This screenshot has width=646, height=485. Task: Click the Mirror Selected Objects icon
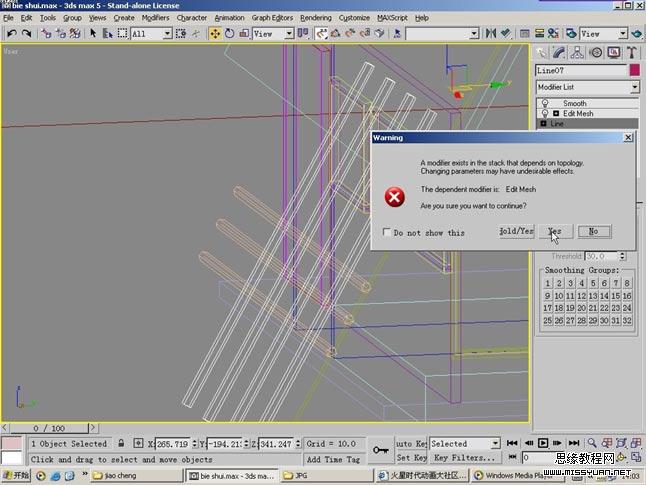[490, 33]
